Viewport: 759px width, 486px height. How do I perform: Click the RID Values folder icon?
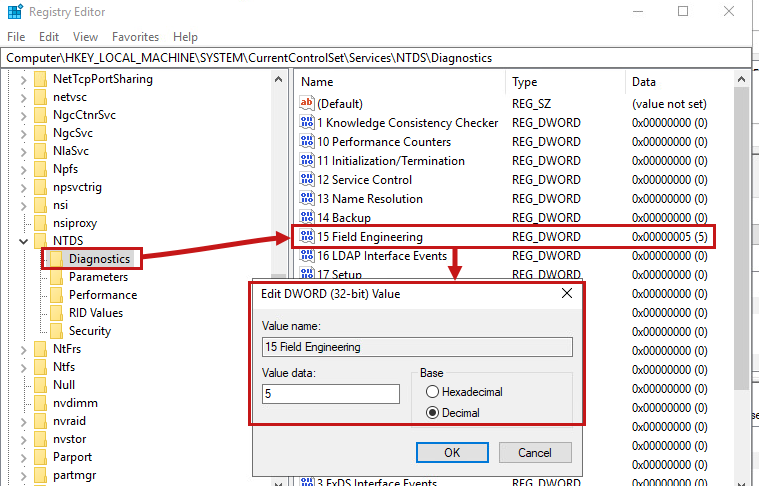(x=57, y=313)
